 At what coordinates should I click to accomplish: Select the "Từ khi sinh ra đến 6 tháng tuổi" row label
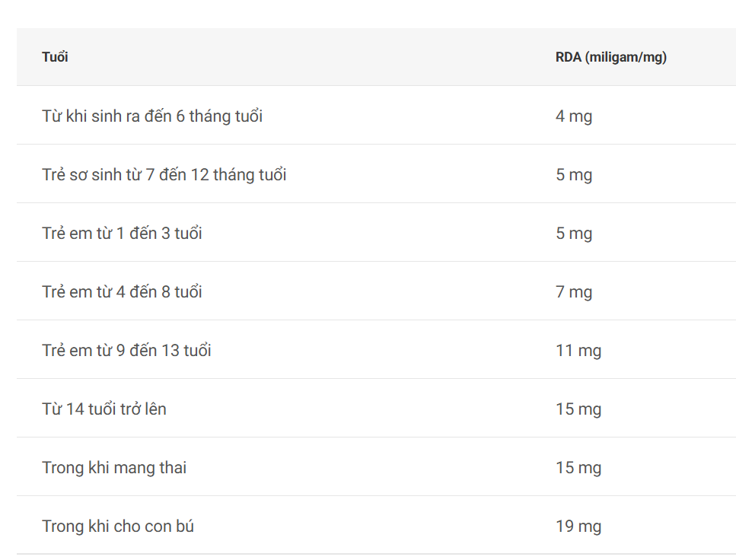click(x=152, y=116)
